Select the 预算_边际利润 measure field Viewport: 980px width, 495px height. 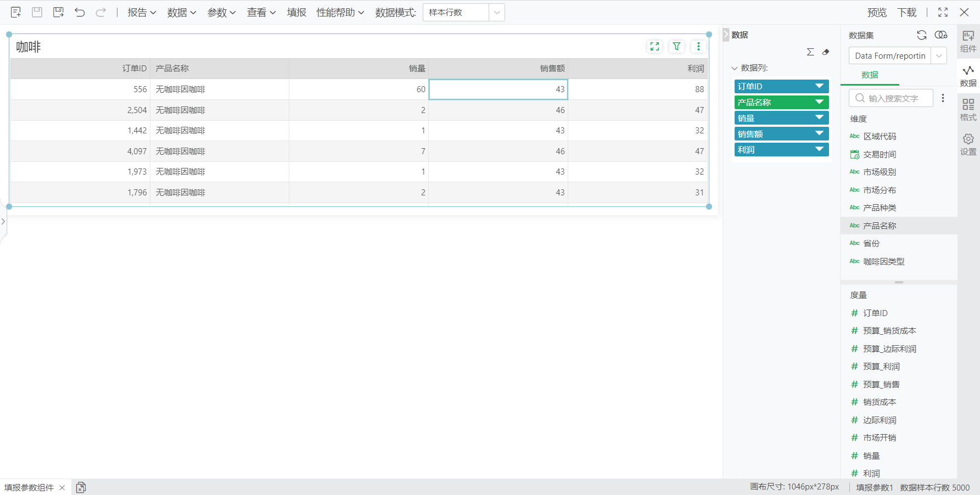899,348
